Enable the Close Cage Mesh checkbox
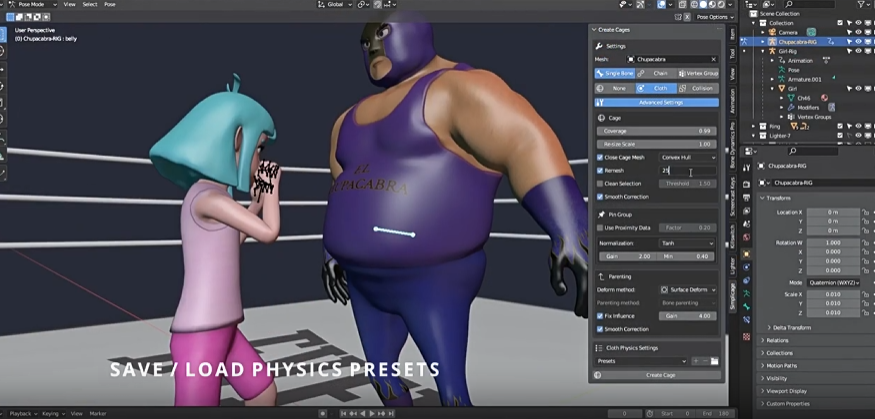875x419 pixels. (600, 157)
